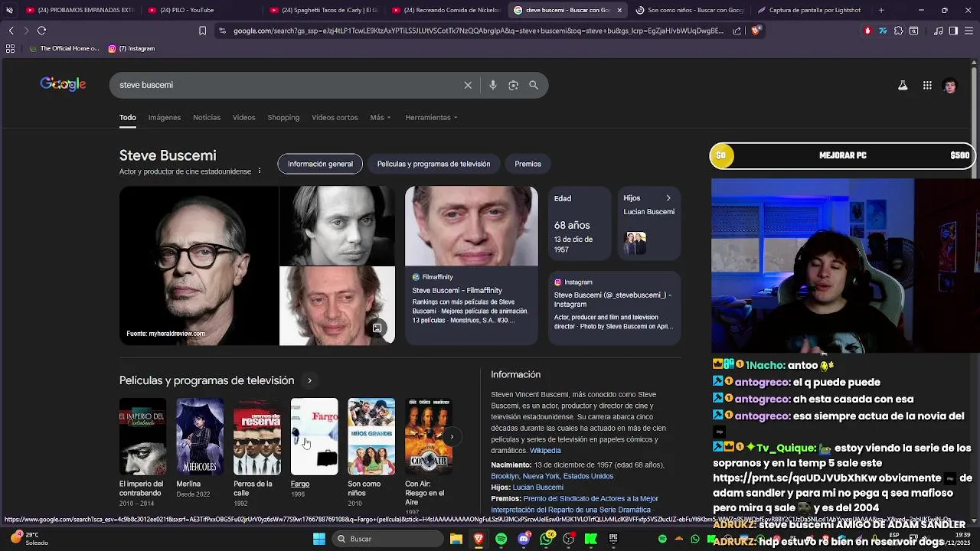The image size is (980, 551).
Task: Click the steve buscemi search input field
Action: pyautogui.click(x=287, y=85)
